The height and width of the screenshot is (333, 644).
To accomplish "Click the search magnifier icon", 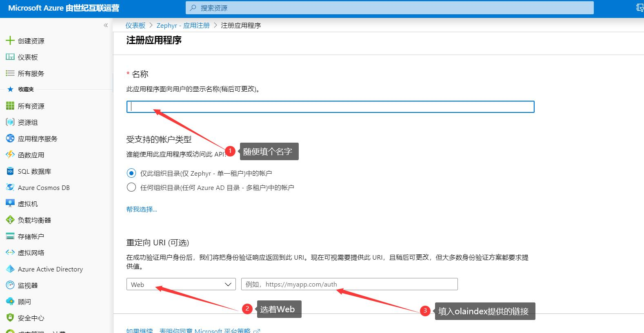I will tap(193, 8).
